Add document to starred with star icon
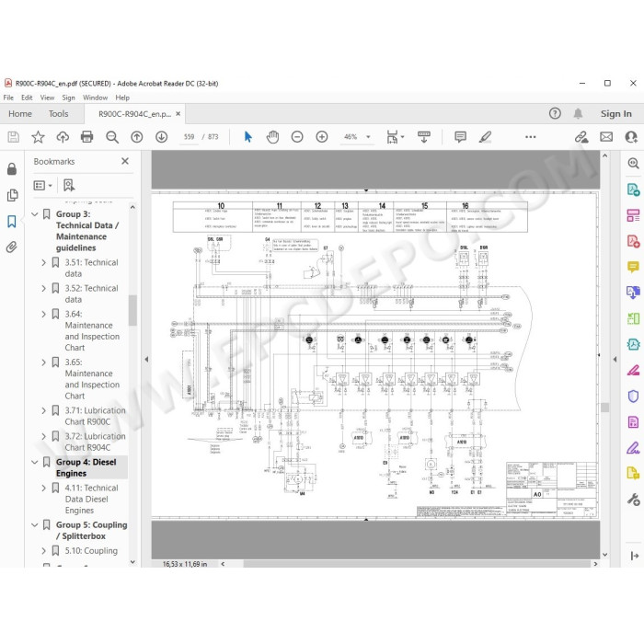644x644 pixels. click(38, 137)
